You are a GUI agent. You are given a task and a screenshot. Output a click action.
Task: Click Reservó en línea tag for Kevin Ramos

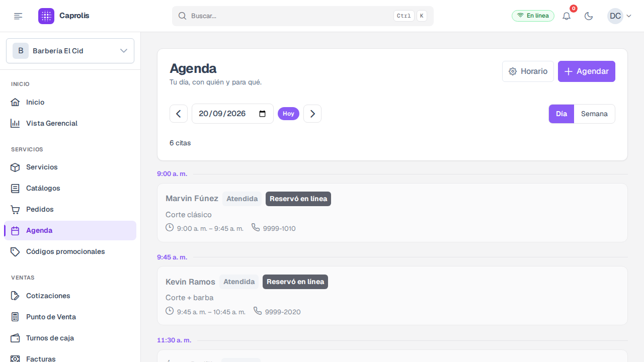click(295, 282)
